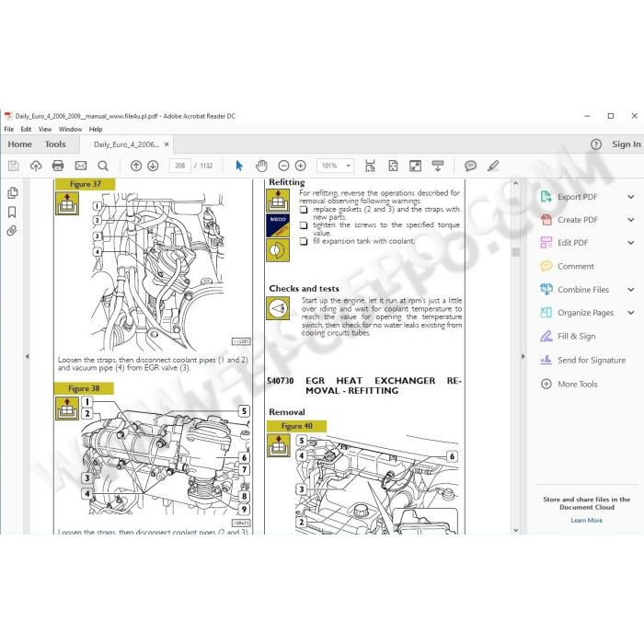Click the Sign In button
Image resolution: width=644 pixels, height=644 pixels.
[626, 144]
